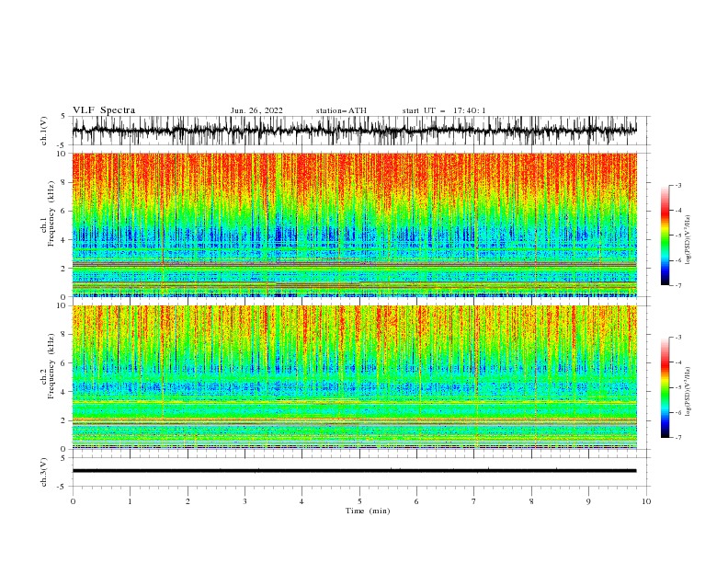The image size is (728, 563).
Task: Click the "2" tick on the time axis
Action: (x=188, y=501)
